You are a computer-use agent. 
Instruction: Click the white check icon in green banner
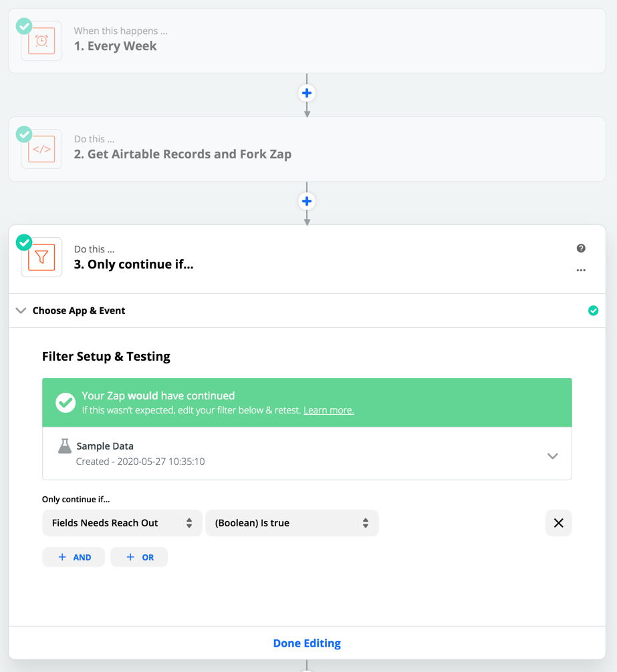point(66,402)
